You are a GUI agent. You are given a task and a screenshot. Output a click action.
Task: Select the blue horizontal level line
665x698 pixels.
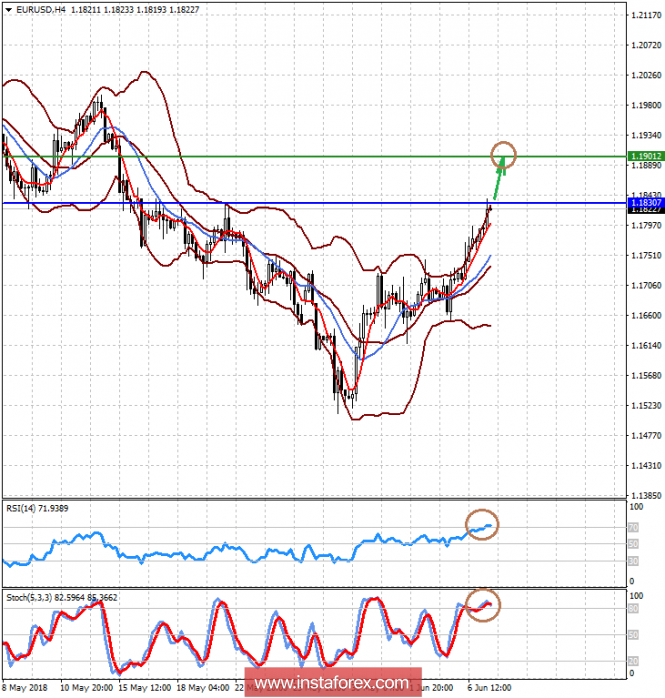pos(300,203)
